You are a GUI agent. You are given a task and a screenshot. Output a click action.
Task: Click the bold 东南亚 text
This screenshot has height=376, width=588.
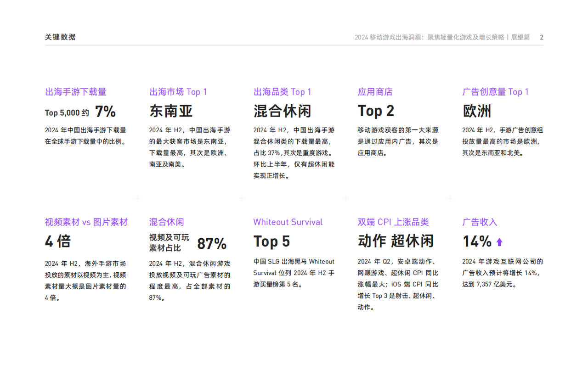[170, 111]
